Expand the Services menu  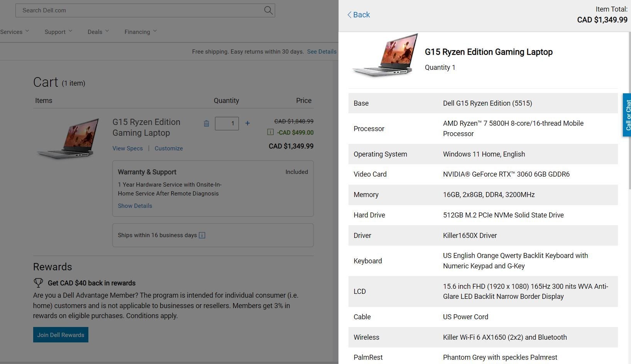pyautogui.click(x=15, y=32)
